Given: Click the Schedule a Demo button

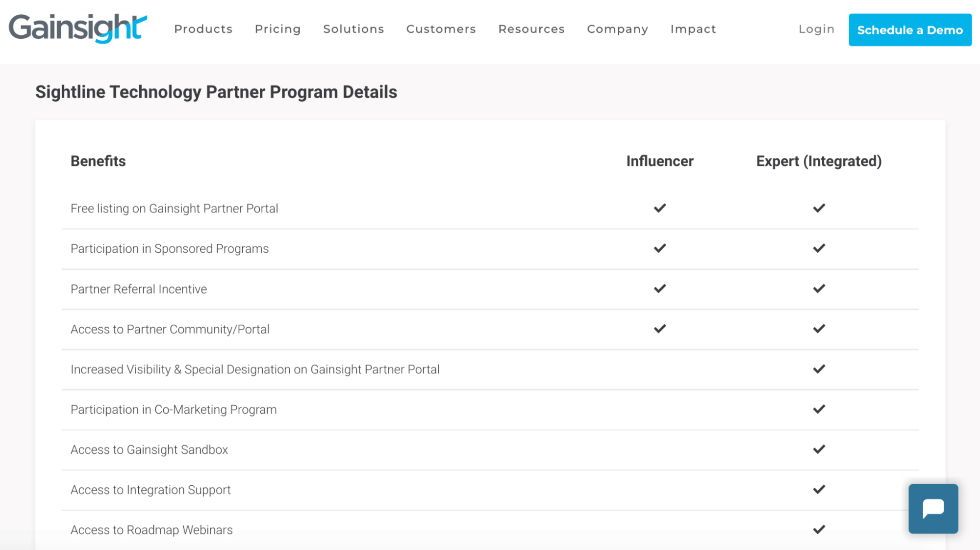Looking at the screenshot, I should [910, 30].
